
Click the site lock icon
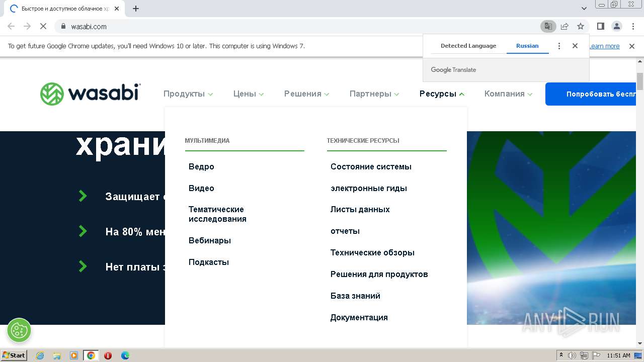click(x=63, y=26)
